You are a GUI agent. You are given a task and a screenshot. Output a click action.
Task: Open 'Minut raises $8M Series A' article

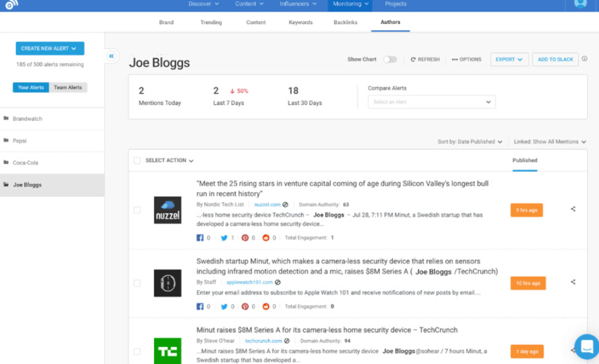click(327, 330)
